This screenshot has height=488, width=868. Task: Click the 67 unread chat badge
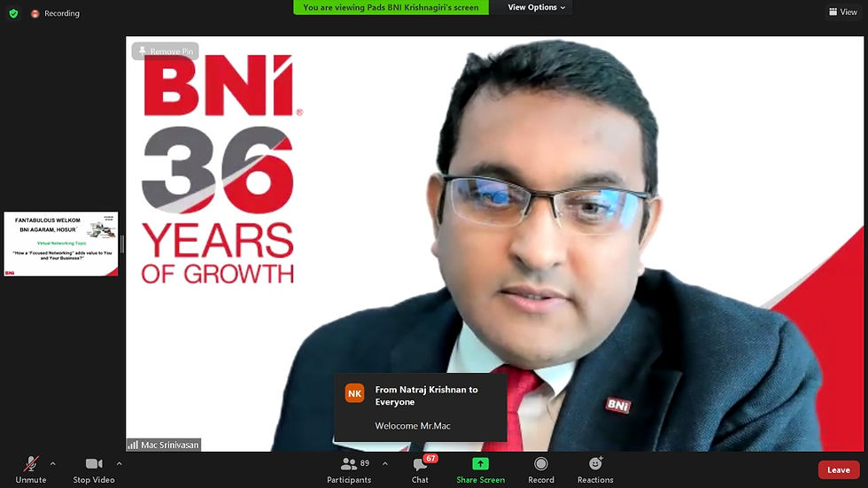point(430,458)
